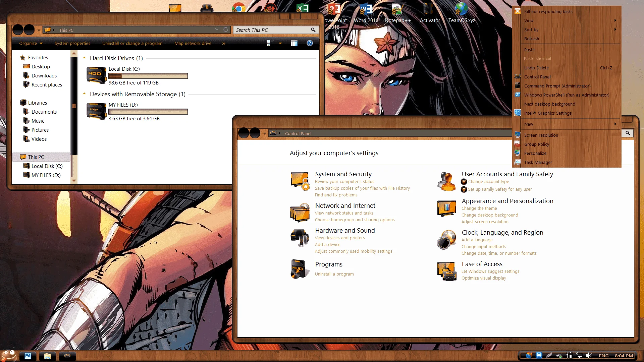Click the Network and Internet monitors icon
The width and height of the screenshot is (644, 362).
point(300,213)
